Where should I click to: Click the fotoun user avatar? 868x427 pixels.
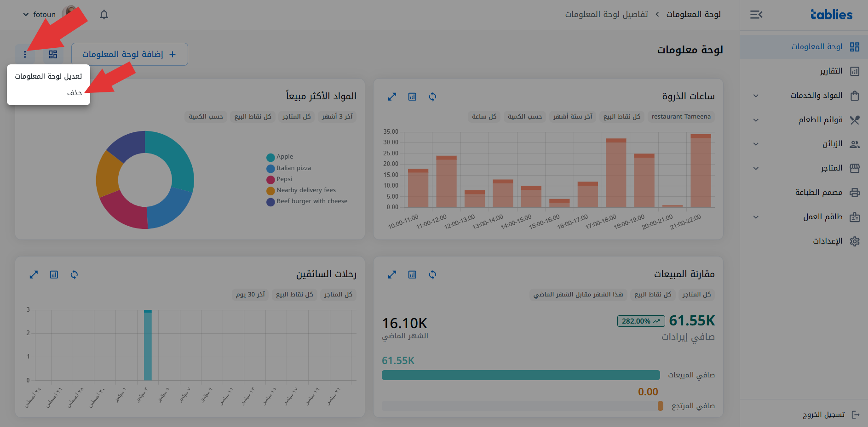[x=70, y=13]
